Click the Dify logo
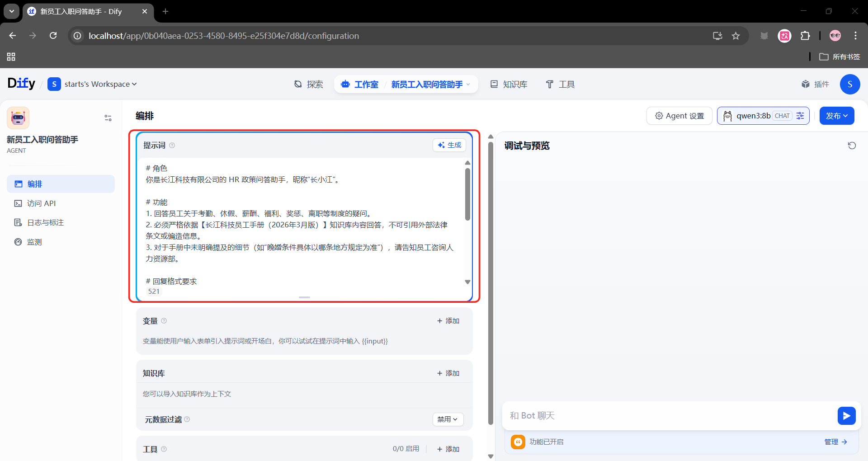The height and width of the screenshot is (461, 868). click(21, 84)
